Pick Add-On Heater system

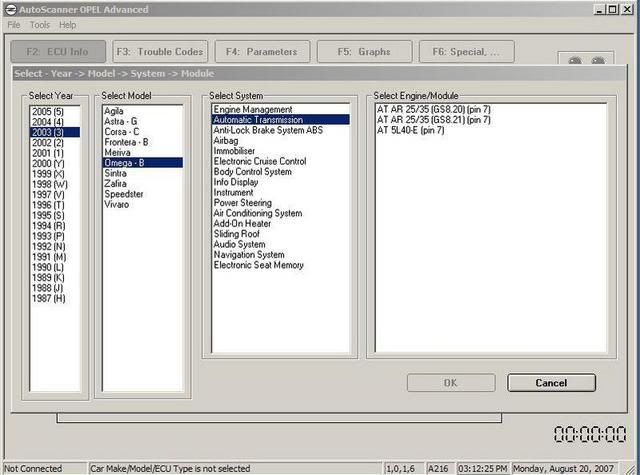pyautogui.click(x=280, y=224)
